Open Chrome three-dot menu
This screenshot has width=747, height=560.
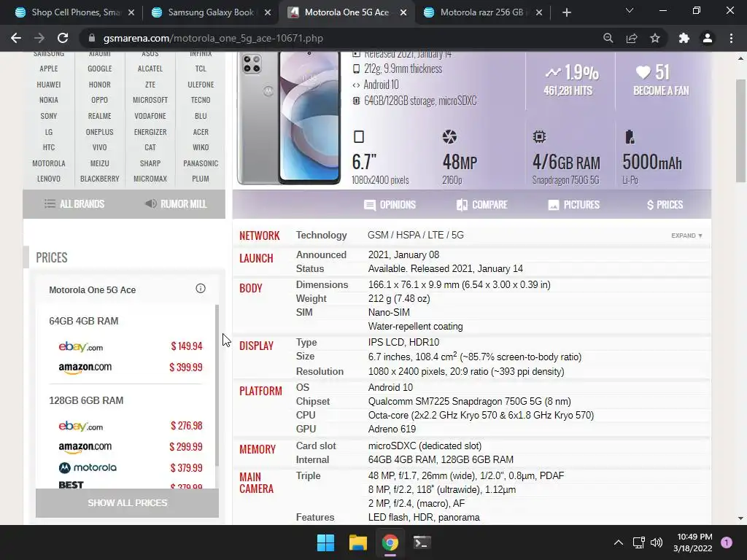click(731, 38)
